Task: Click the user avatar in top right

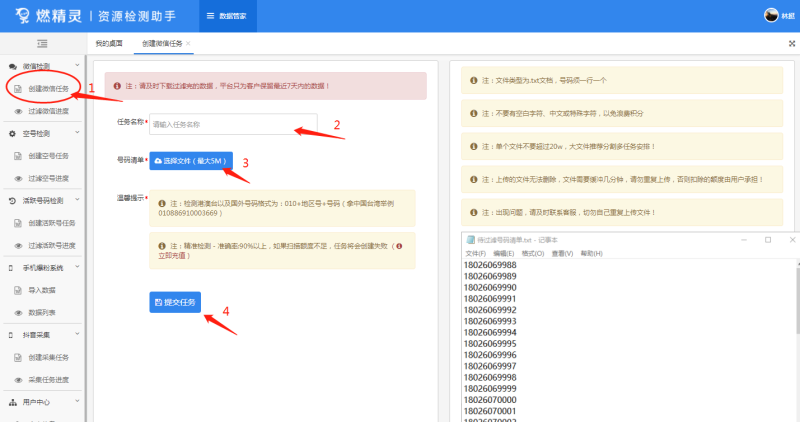Action: point(771,15)
